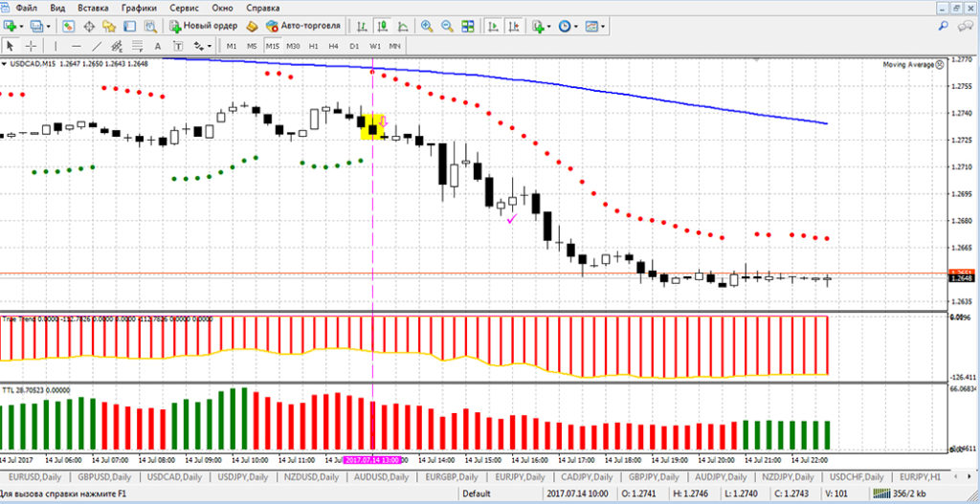
Task: Click the Periods clock icon
Action: click(x=565, y=26)
